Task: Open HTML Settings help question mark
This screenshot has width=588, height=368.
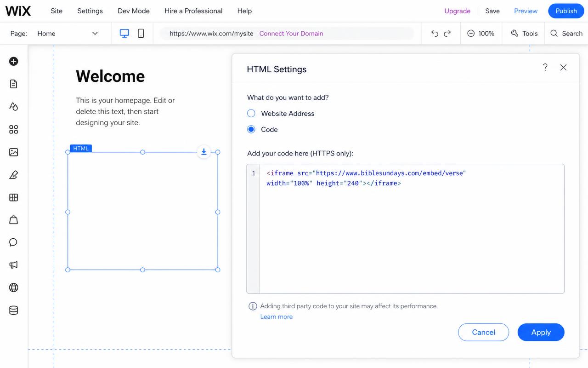Action: click(545, 68)
